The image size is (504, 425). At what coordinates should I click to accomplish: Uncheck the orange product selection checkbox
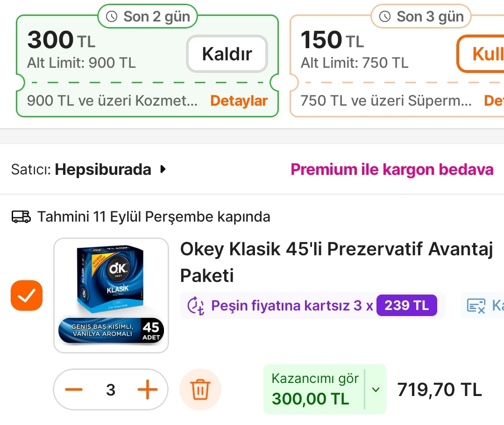point(27,295)
